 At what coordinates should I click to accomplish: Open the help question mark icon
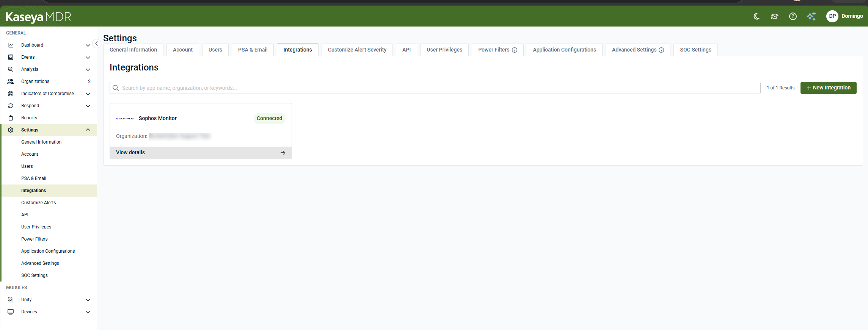pyautogui.click(x=793, y=16)
